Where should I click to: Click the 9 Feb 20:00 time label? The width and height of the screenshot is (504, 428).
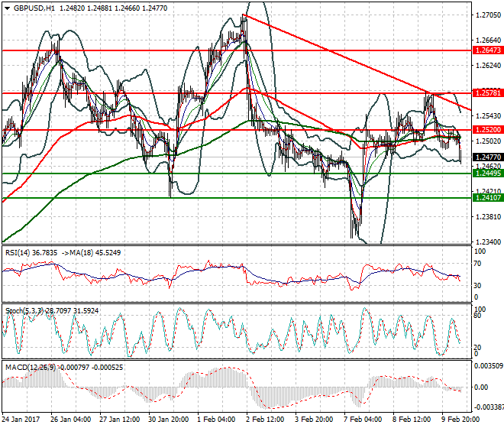tap(460, 420)
